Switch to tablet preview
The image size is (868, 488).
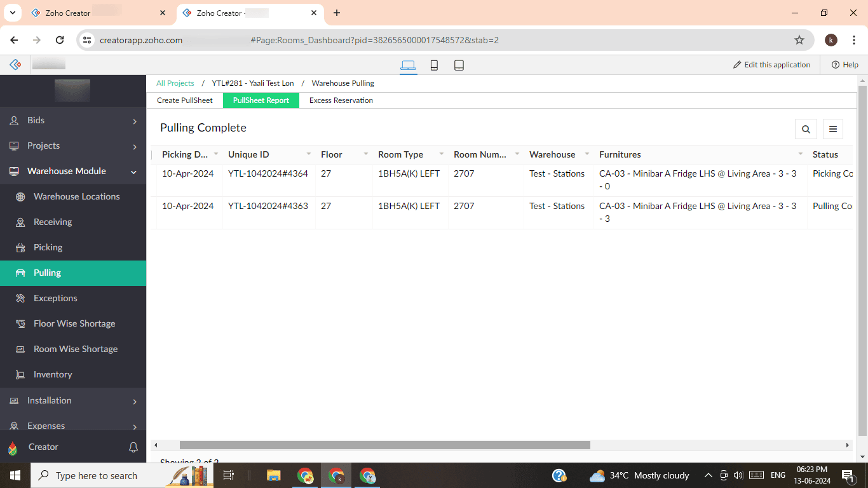click(x=459, y=65)
